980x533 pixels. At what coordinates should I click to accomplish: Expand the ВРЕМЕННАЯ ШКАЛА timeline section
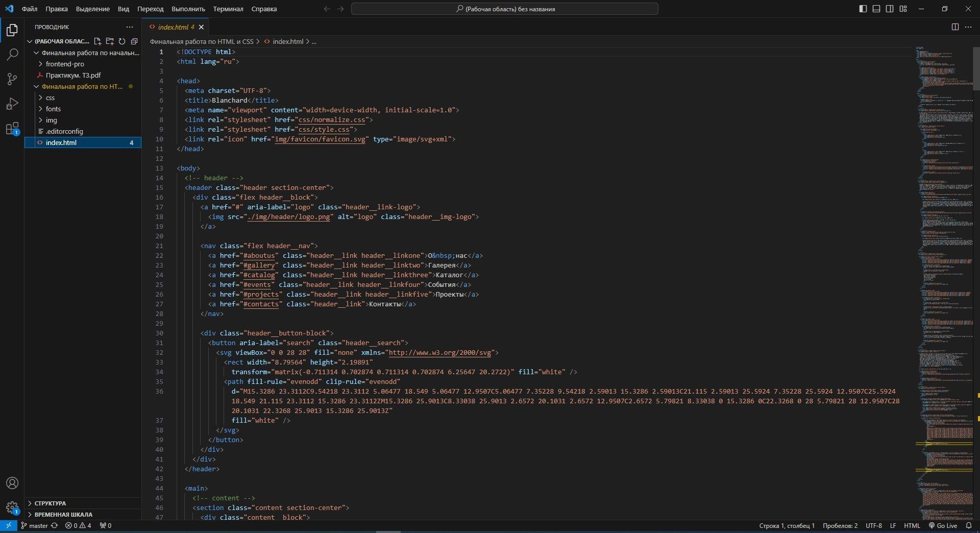pos(83,514)
